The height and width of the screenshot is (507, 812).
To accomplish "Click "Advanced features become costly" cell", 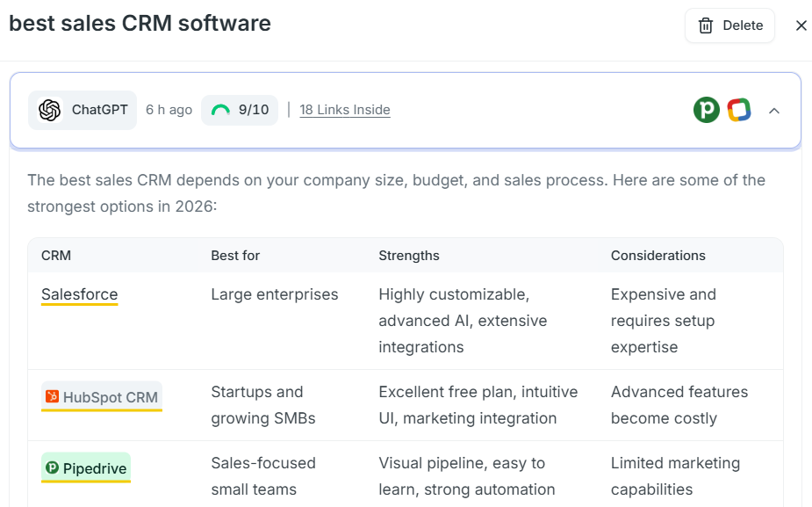I will tap(679, 405).
